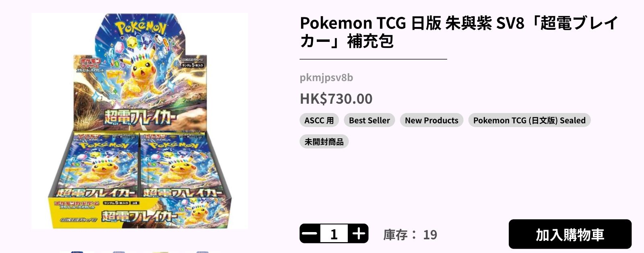The height and width of the screenshot is (253, 644).
Task: Open the 未開封商品 tag
Action: 324,142
